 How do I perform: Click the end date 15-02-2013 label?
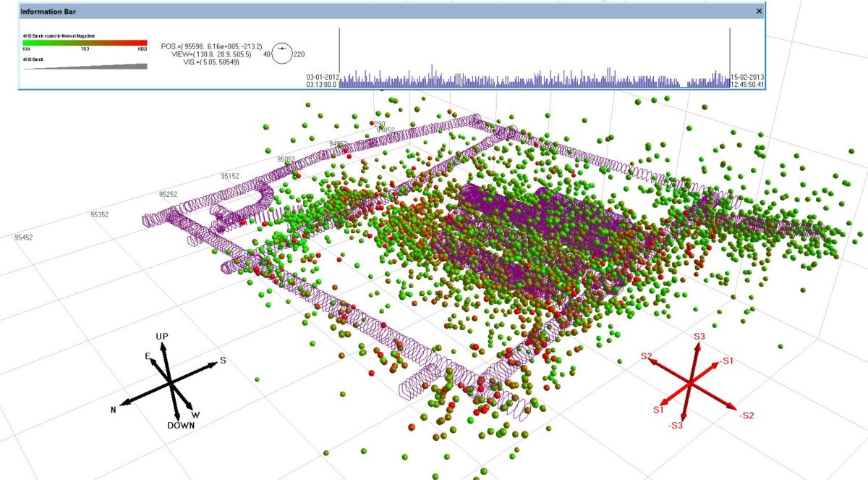click(x=748, y=77)
